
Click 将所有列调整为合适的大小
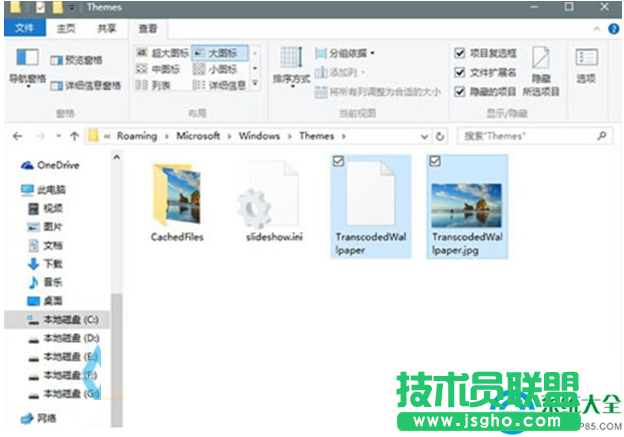(377, 92)
